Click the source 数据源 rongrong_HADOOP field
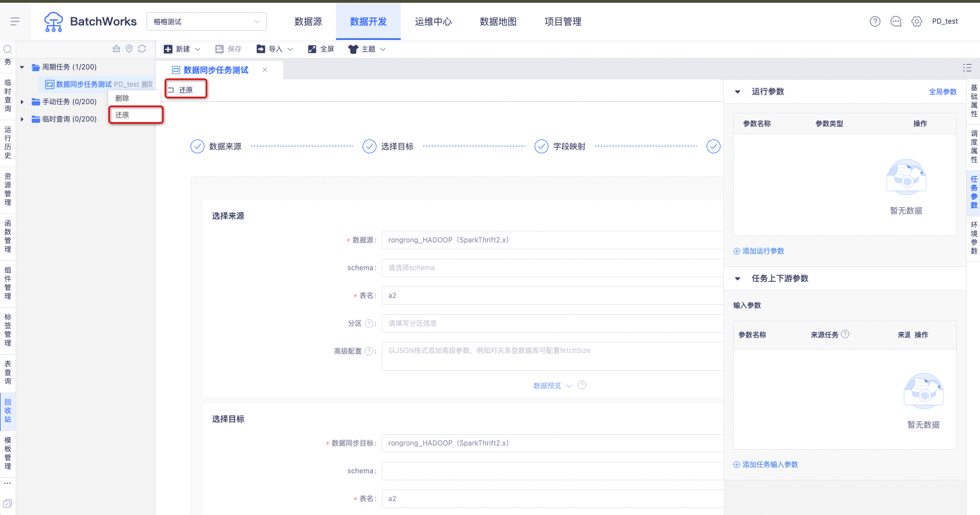This screenshot has height=515, width=980. [x=553, y=240]
